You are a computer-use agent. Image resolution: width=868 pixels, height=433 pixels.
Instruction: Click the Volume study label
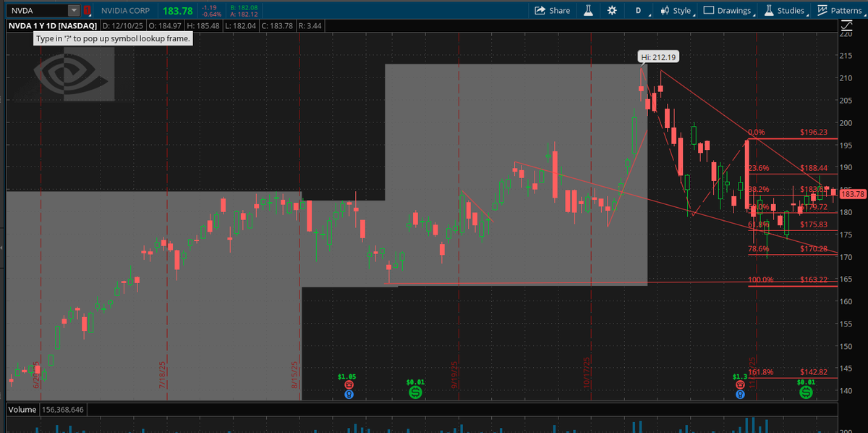click(22, 410)
